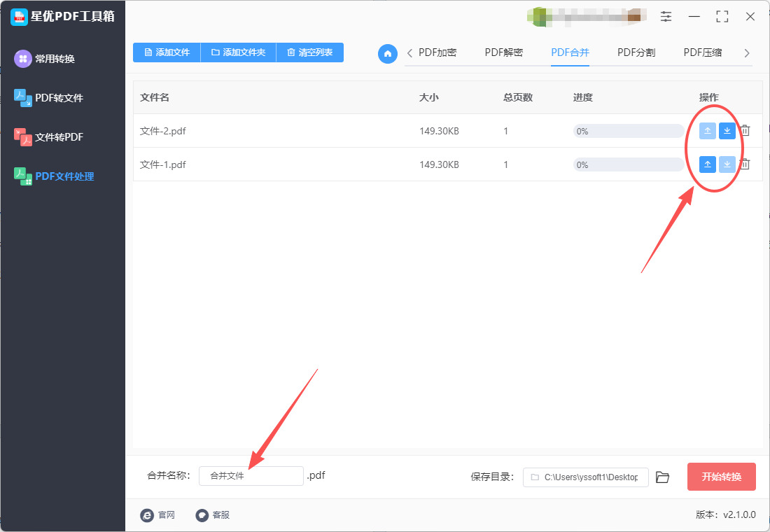Screen dimensions: 770x532
Task: Move 文件-1.pdf down in the list
Action: tap(727, 164)
